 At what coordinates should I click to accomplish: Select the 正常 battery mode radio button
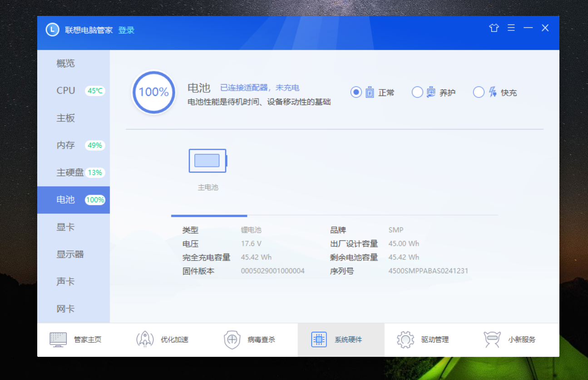pos(356,92)
